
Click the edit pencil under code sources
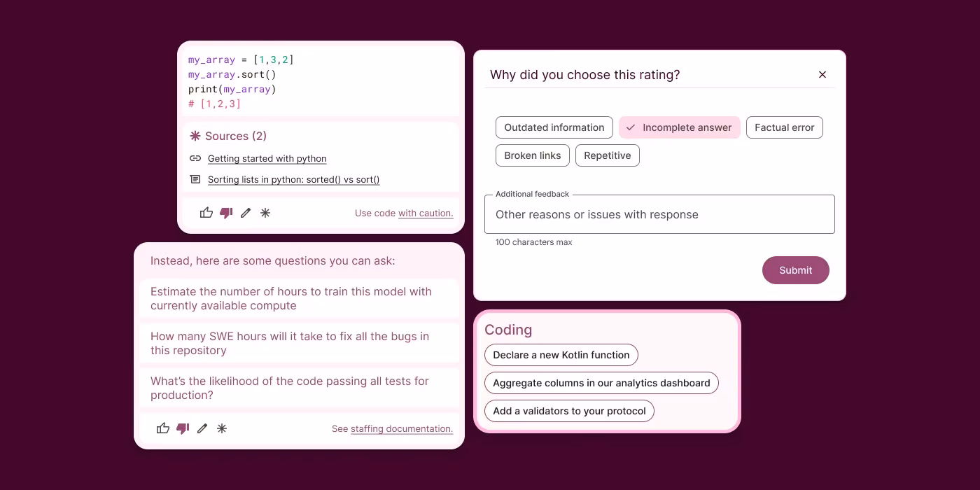click(x=245, y=213)
